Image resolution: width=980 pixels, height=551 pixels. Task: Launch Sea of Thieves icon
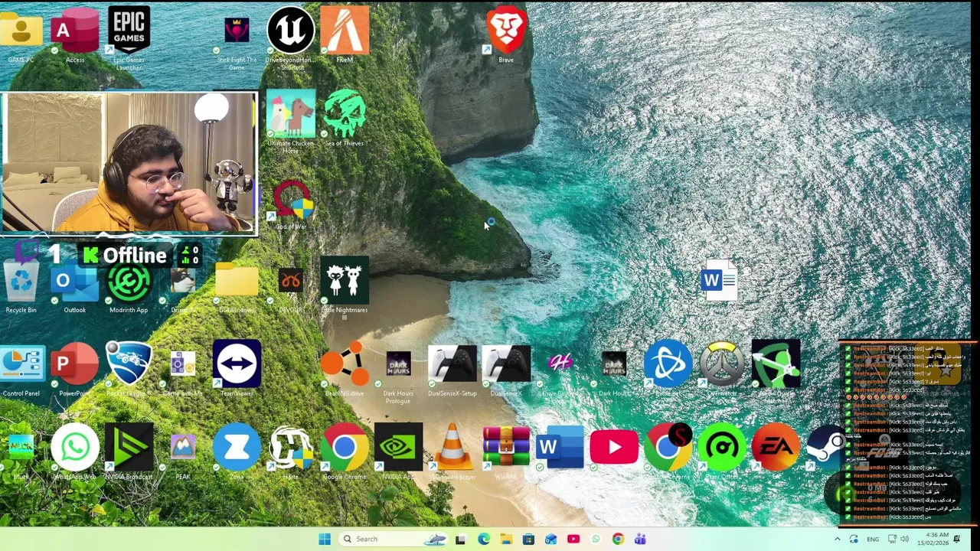point(345,115)
